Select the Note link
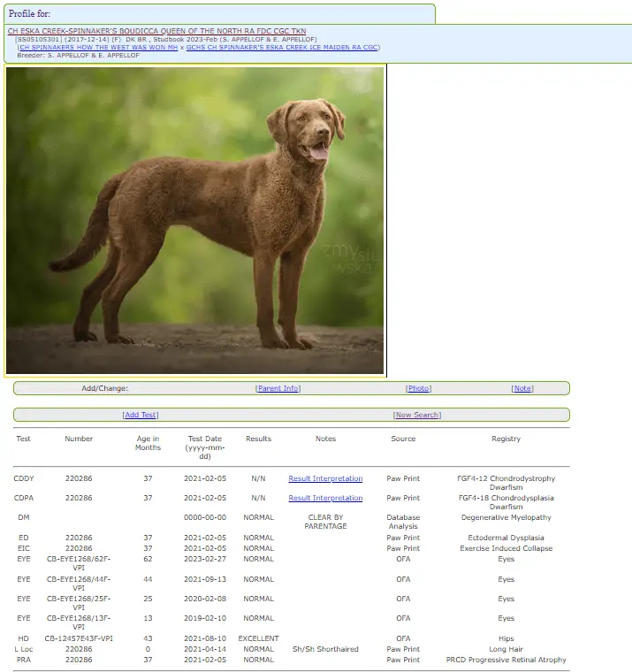This screenshot has height=672, width=632. tap(522, 388)
